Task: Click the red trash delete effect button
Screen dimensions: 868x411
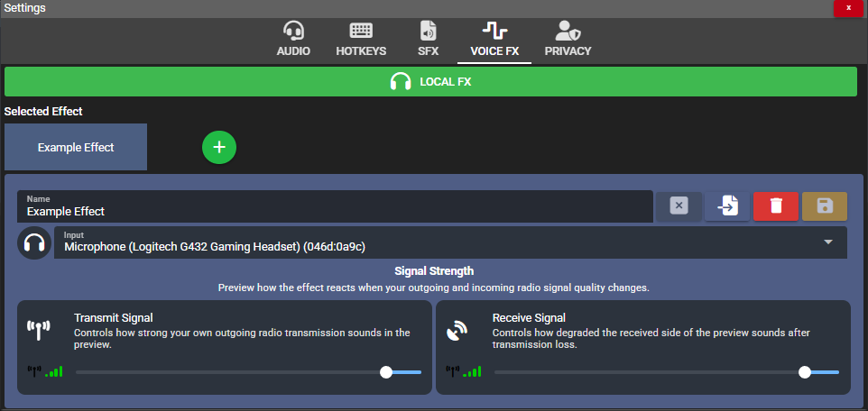Action: pos(775,206)
